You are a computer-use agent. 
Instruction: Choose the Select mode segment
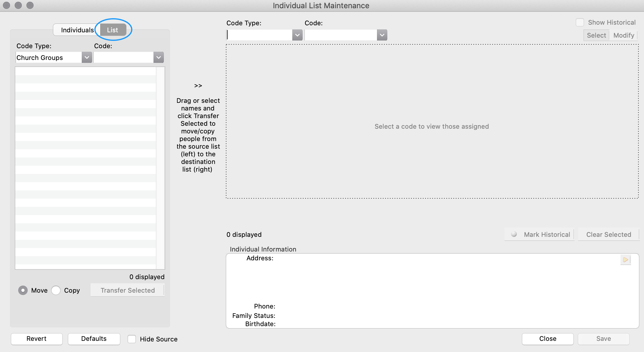(596, 36)
